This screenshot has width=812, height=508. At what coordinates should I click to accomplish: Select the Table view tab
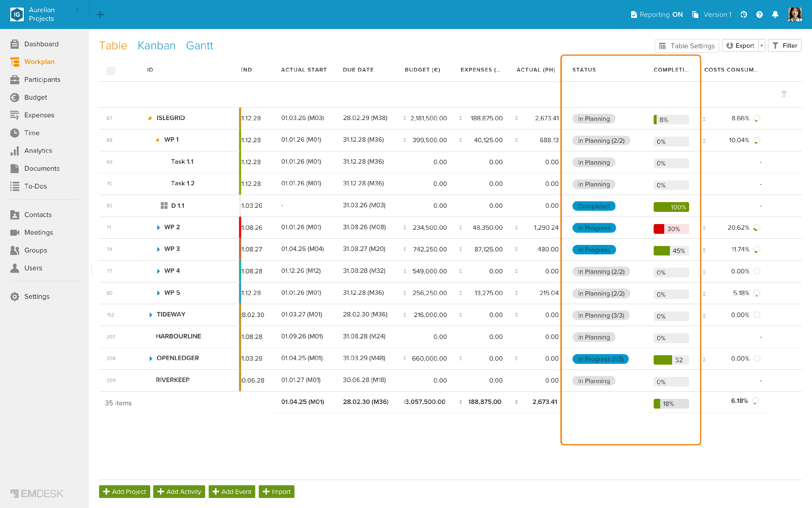[x=113, y=46]
